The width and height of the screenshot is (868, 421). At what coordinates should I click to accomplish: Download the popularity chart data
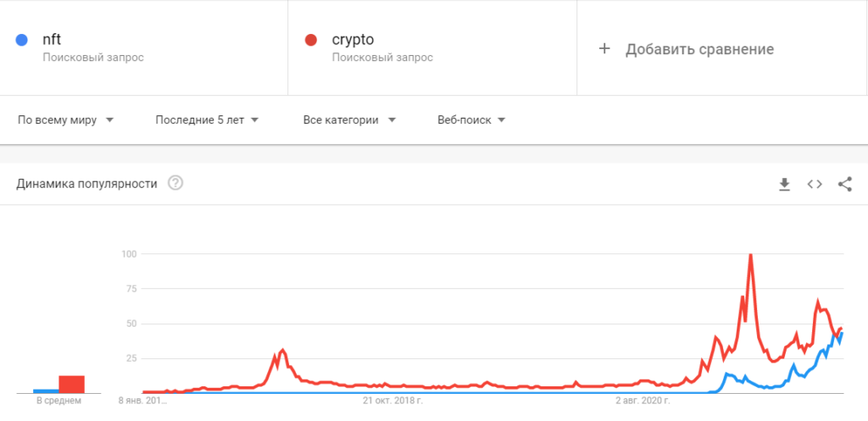click(x=784, y=184)
